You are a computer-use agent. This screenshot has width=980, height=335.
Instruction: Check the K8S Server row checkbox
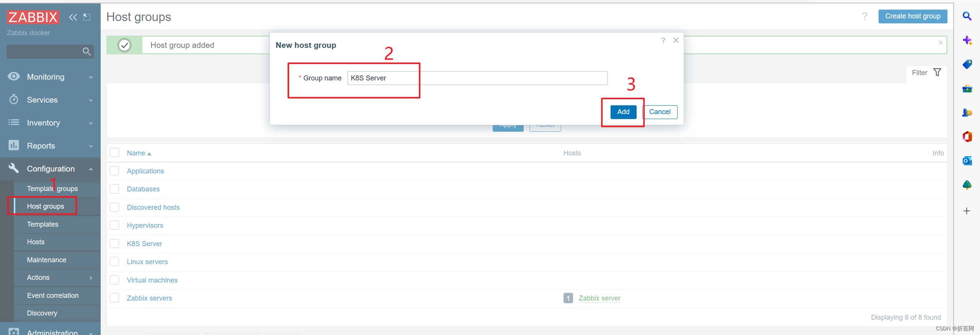click(x=114, y=243)
